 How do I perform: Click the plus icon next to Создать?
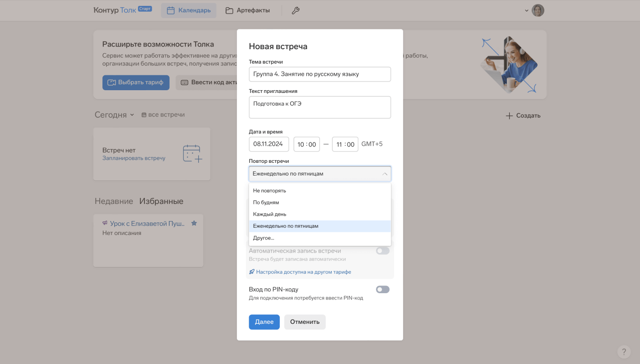(509, 115)
